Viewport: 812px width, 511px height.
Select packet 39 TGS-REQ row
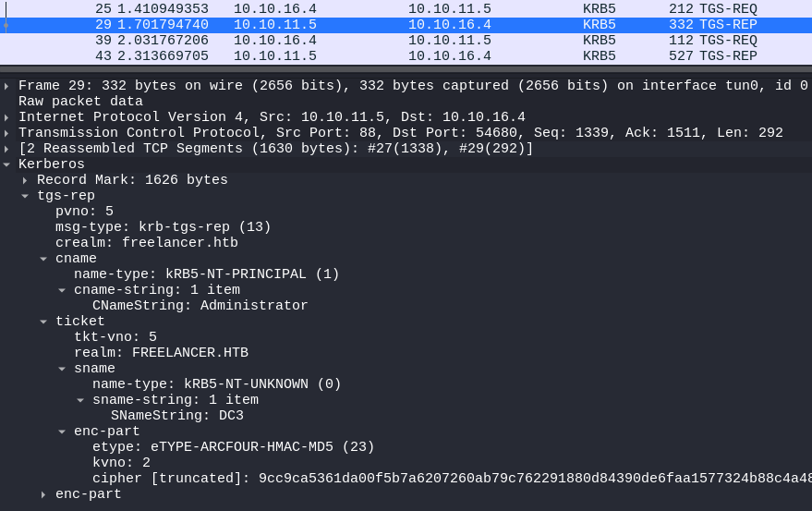tap(406, 40)
